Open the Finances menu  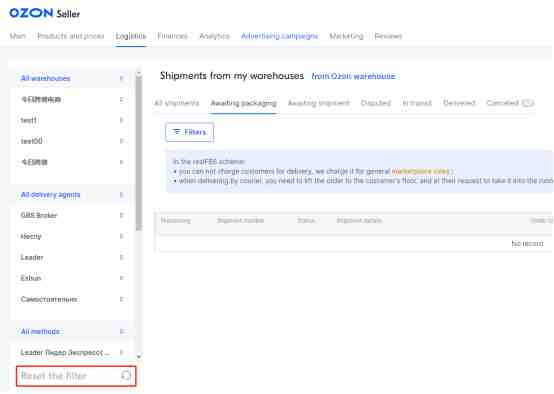[x=172, y=36]
